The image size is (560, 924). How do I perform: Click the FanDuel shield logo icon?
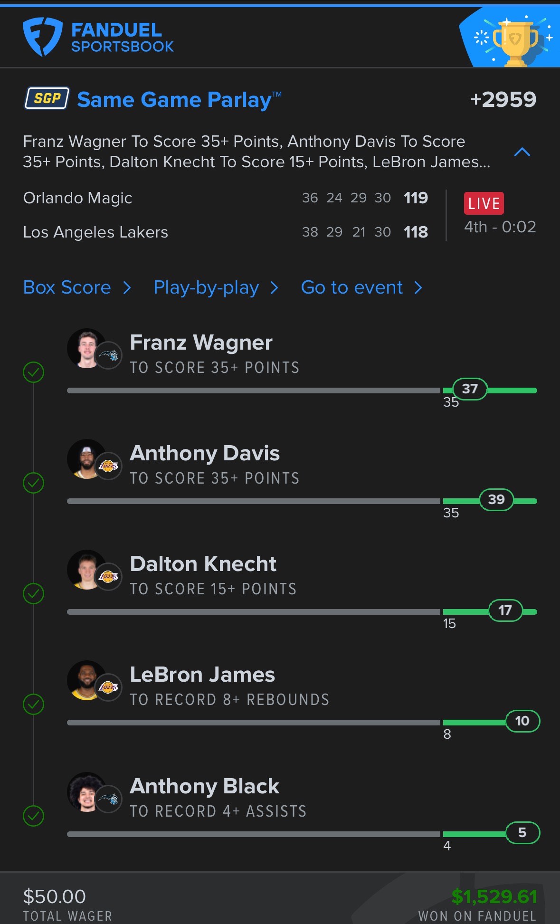[x=42, y=37]
